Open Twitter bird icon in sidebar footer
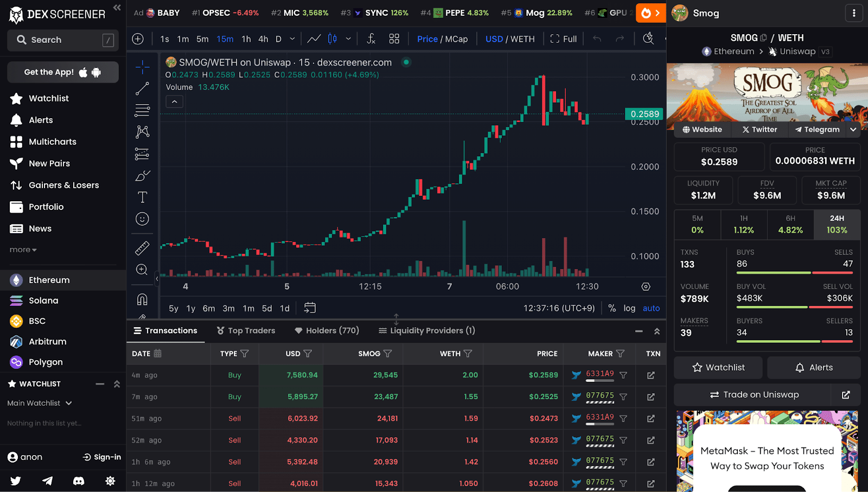 point(16,481)
